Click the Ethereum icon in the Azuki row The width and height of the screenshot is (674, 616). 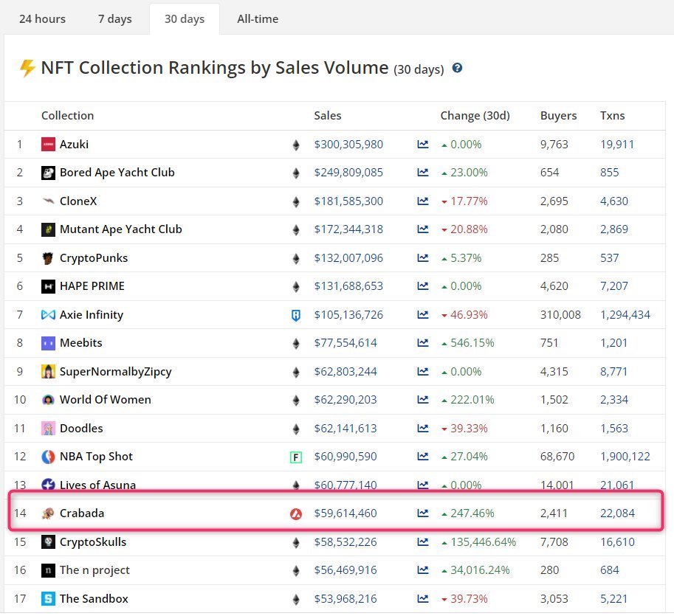pos(296,145)
